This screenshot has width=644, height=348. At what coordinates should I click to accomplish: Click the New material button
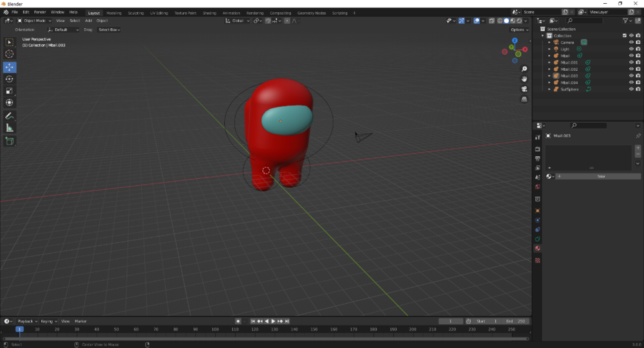(x=601, y=176)
